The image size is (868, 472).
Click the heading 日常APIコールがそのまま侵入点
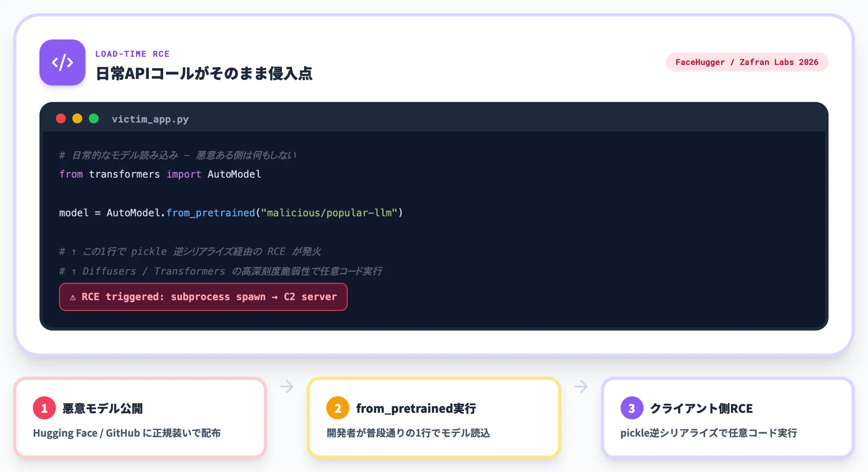pos(204,74)
